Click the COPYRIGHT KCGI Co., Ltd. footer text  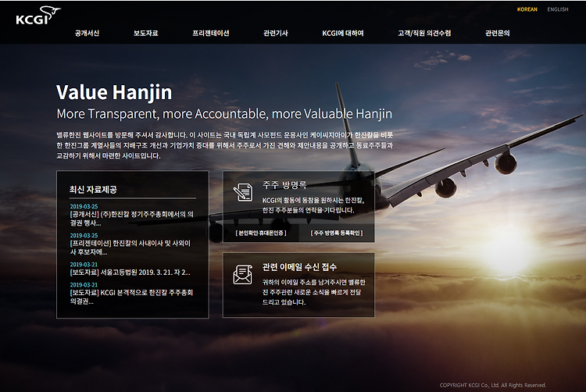492,385
